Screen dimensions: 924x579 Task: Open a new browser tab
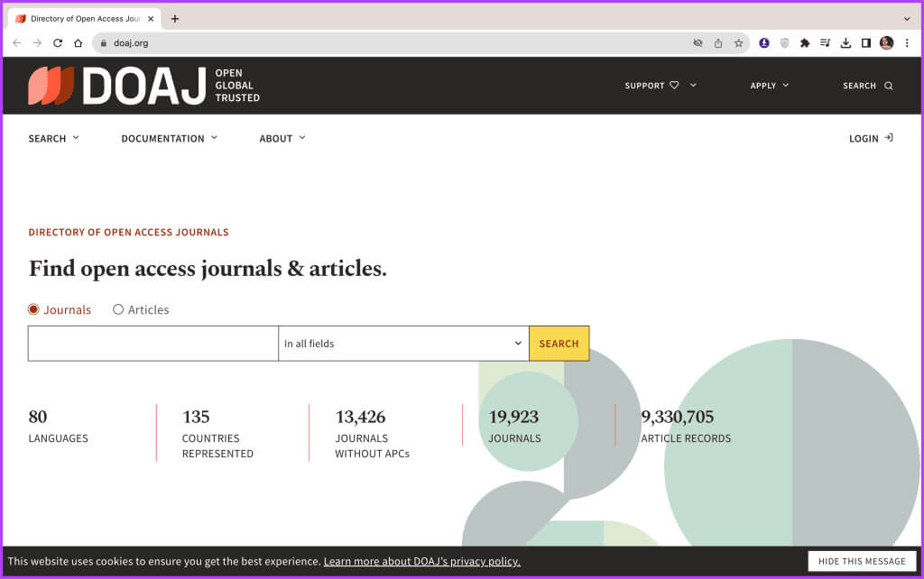175,19
